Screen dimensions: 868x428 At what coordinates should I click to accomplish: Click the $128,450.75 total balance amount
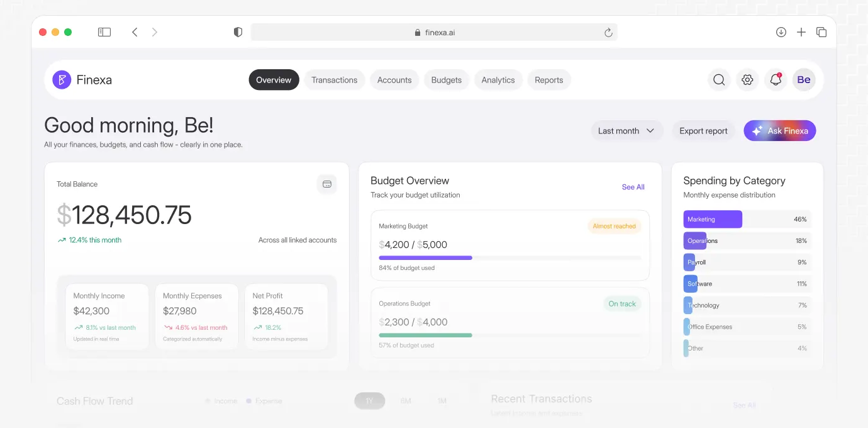click(124, 215)
